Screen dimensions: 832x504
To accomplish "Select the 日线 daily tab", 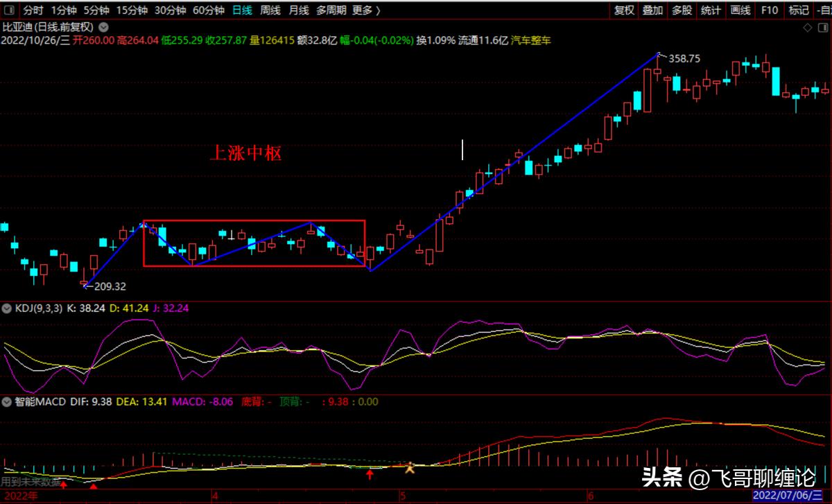I will (x=242, y=10).
